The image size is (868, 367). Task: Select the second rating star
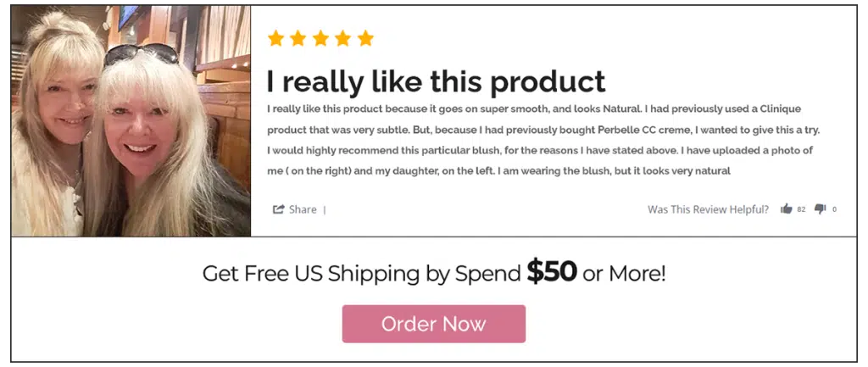click(298, 38)
